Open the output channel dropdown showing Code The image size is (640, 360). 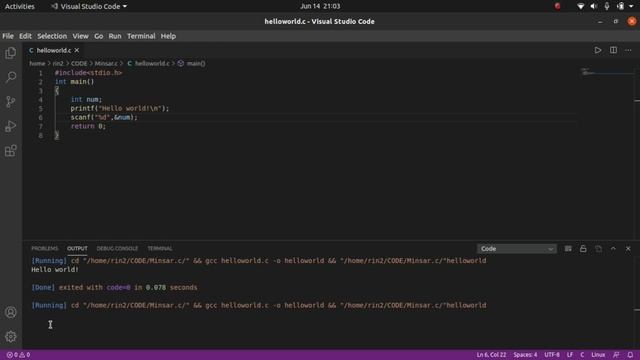tap(516, 249)
